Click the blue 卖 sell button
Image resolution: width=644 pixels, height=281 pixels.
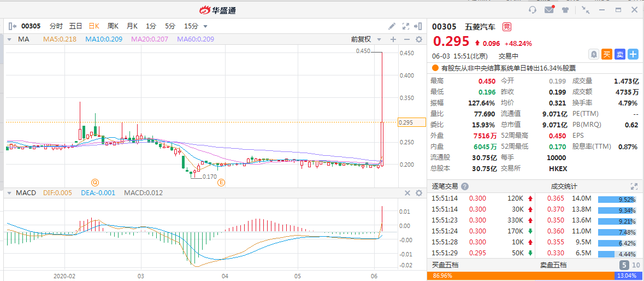coord(619,54)
